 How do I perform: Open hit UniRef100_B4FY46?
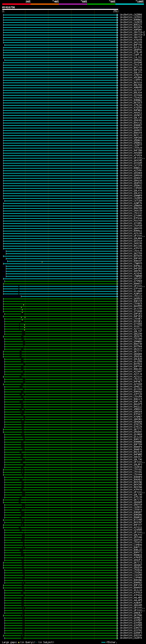pos(131,45)
